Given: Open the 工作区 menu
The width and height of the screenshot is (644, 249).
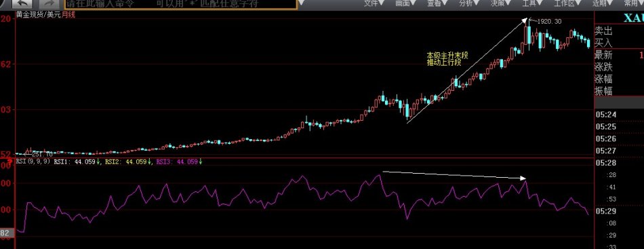Looking at the screenshot, I should [567, 3].
